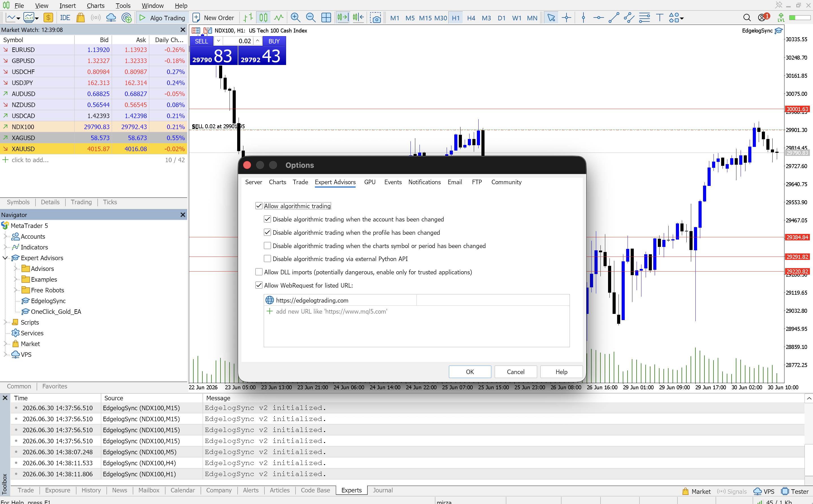Image resolution: width=813 pixels, height=504 pixels.
Task: Click Cancel in the Options dialog
Action: click(x=516, y=372)
